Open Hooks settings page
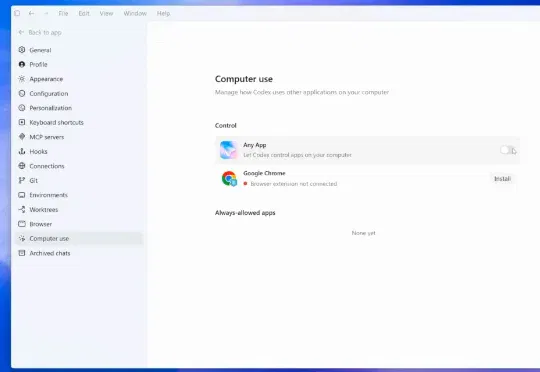 [x=79, y=151]
